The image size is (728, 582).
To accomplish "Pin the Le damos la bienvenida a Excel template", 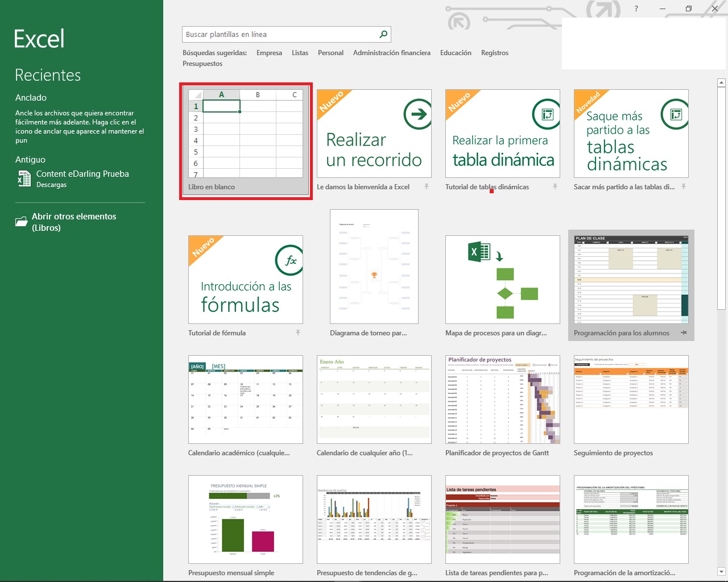I will pyautogui.click(x=426, y=186).
